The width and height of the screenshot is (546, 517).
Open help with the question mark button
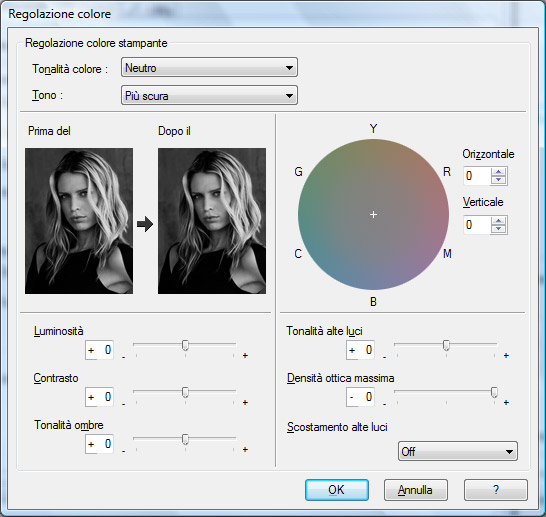point(496,490)
